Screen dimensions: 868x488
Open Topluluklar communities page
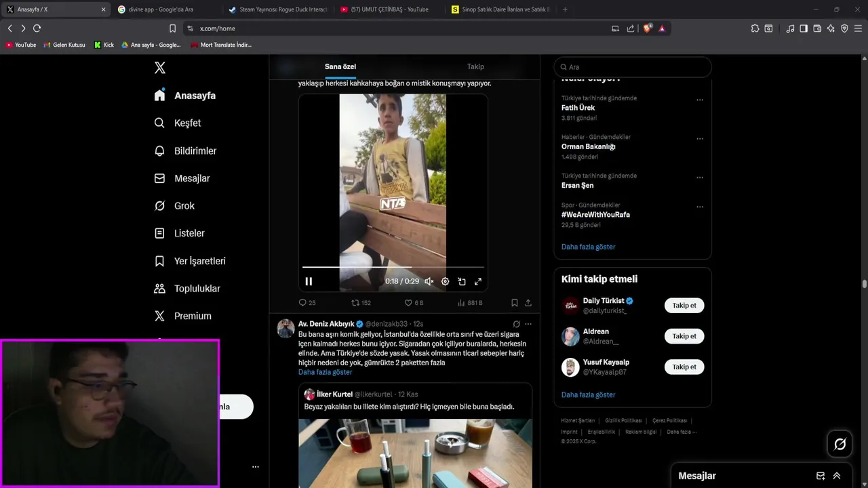pos(186,288)
